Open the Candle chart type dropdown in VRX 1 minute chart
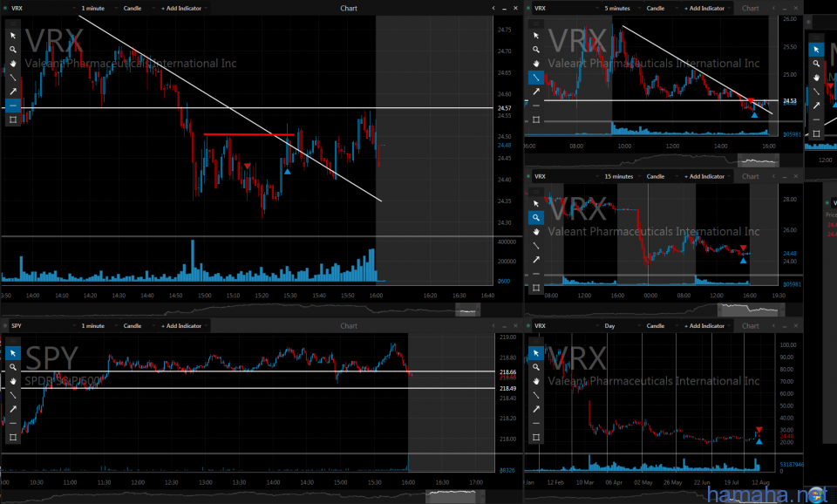 [x=136, y=8]
